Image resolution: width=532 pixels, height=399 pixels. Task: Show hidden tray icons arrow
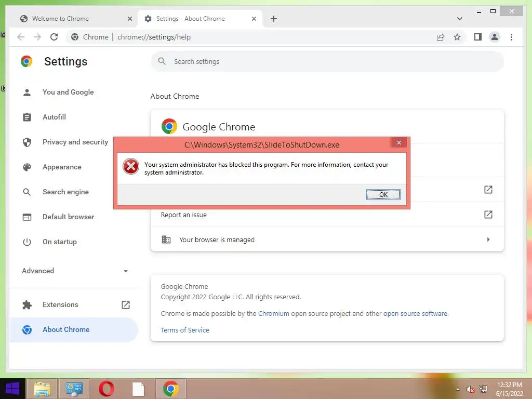tap(458, 389)
